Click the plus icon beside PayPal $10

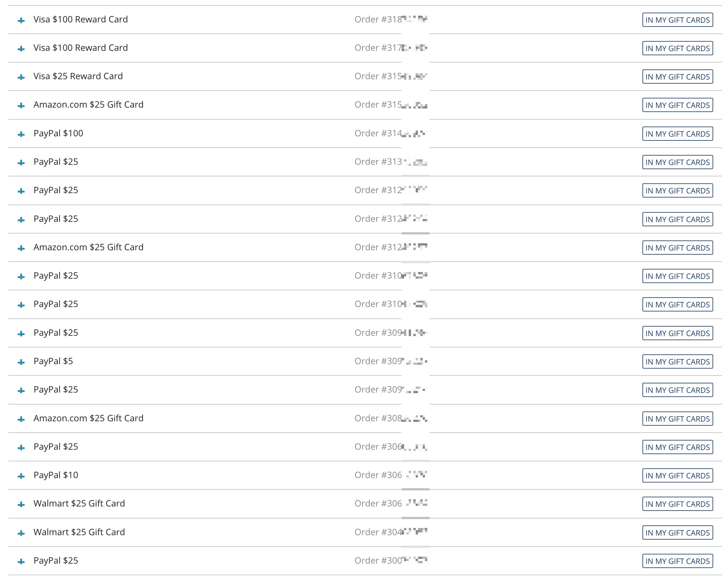point(21,476)
